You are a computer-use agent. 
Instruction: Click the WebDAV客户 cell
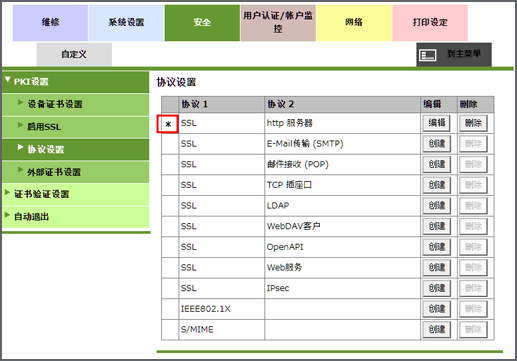(x=342, y=226)
